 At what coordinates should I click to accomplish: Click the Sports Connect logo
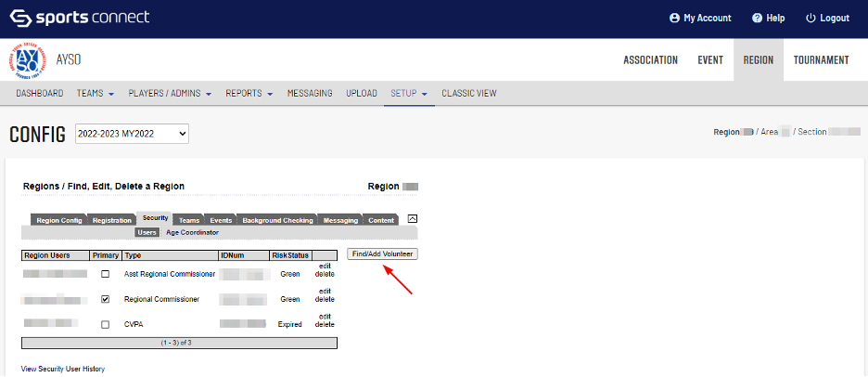80,18
